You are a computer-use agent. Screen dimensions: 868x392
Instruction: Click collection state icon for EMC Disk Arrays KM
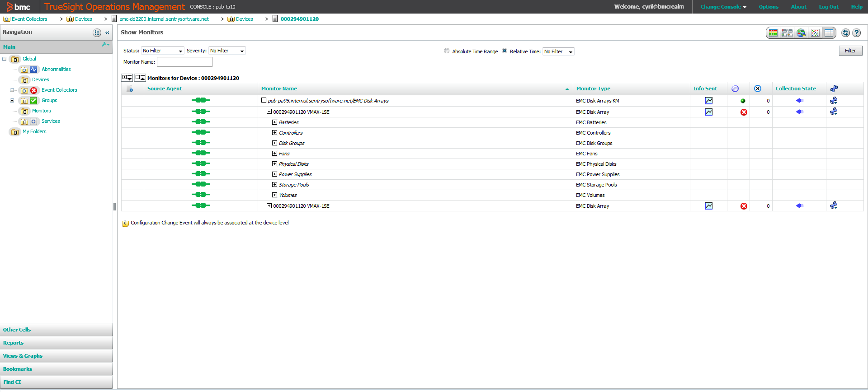[800, 101]
